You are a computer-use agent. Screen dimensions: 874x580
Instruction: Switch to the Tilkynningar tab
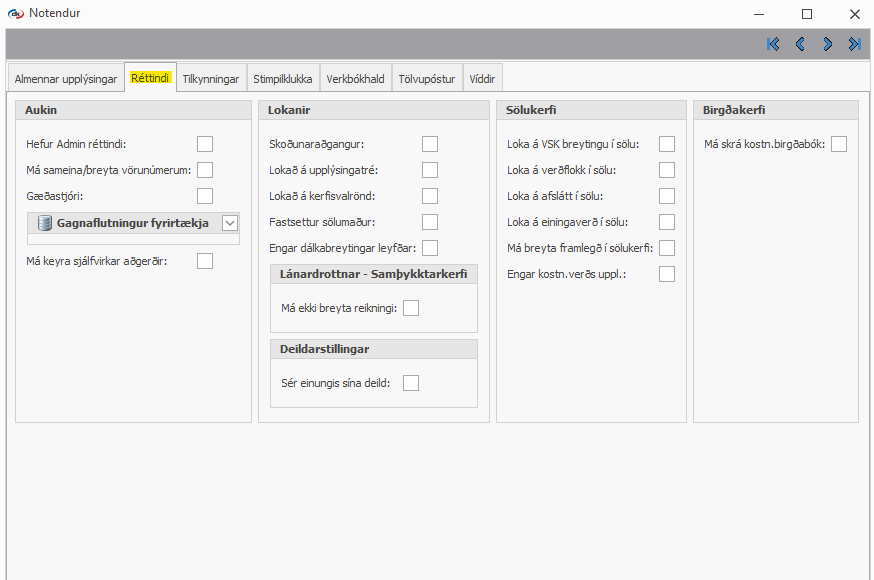[x=211, y=79]
